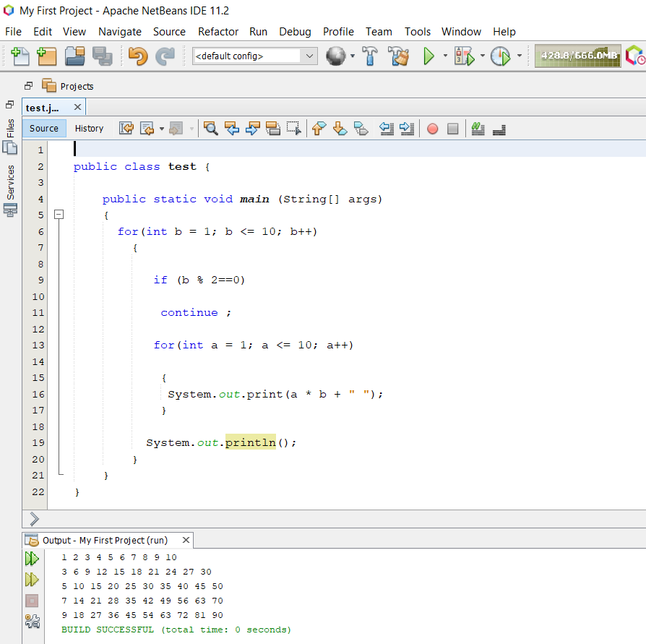This screenshot has height=644, width=646.
Task: Click the Stop icon in Output
Action: [x=32, y=601]
